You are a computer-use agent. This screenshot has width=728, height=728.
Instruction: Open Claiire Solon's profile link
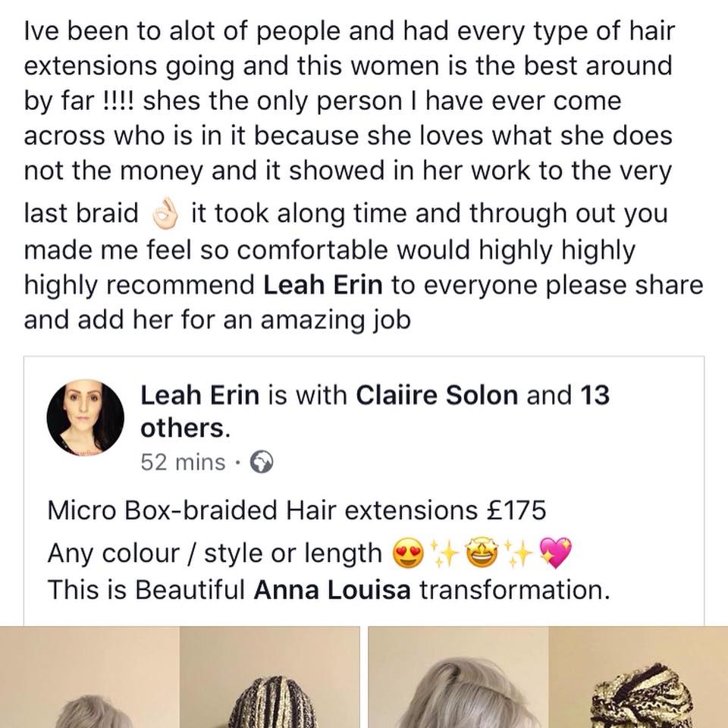[437, 396]
